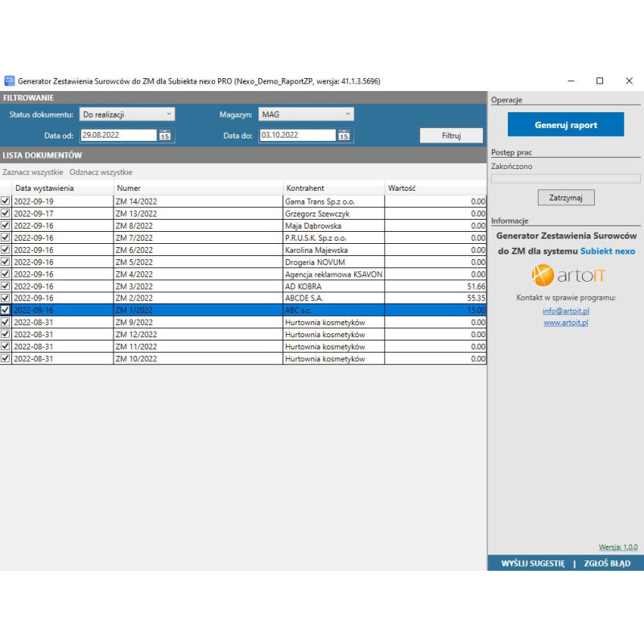644x644 pixels.
Task: Open the info@artoit.pl email link
Action: (565, 311)
